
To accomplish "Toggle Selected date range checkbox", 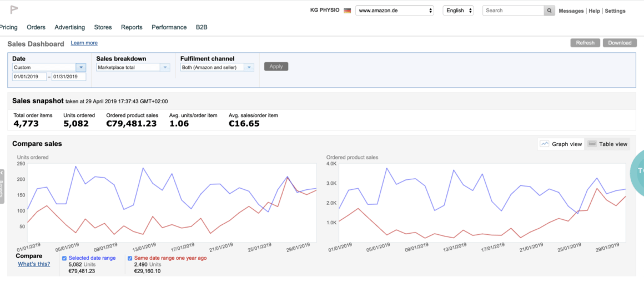I will click(x=64, y=258).
